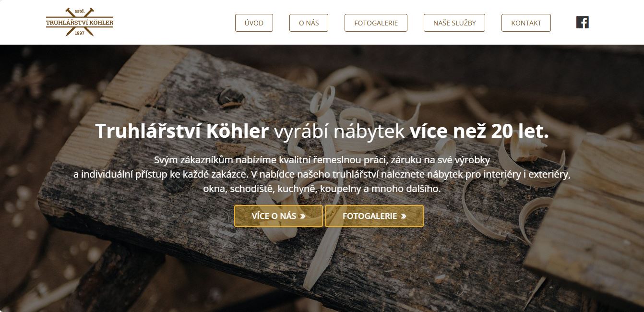Click the double chevron on Více o nás
The height and width of the screenshot is (312, 644).
tap(303, 216)
